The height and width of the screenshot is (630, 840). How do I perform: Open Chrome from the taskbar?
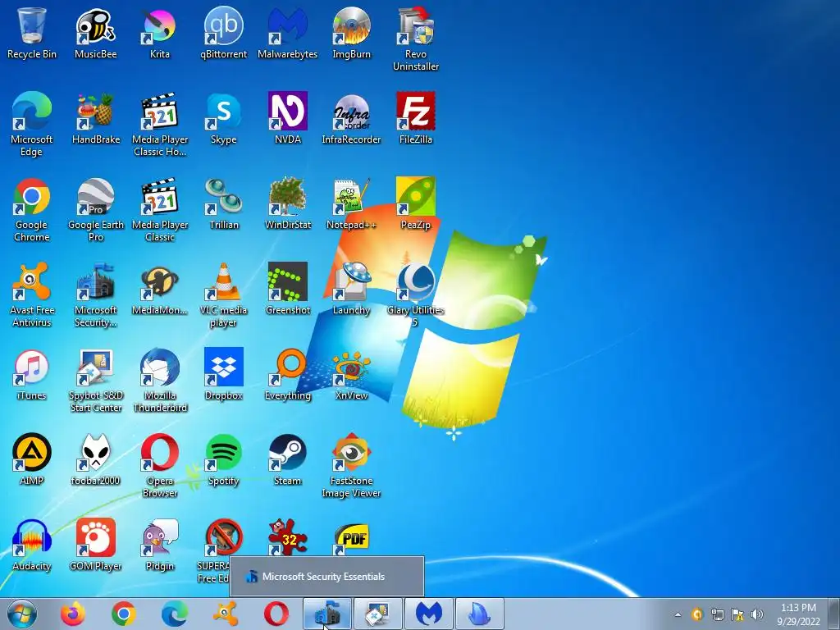pos(124,614)
